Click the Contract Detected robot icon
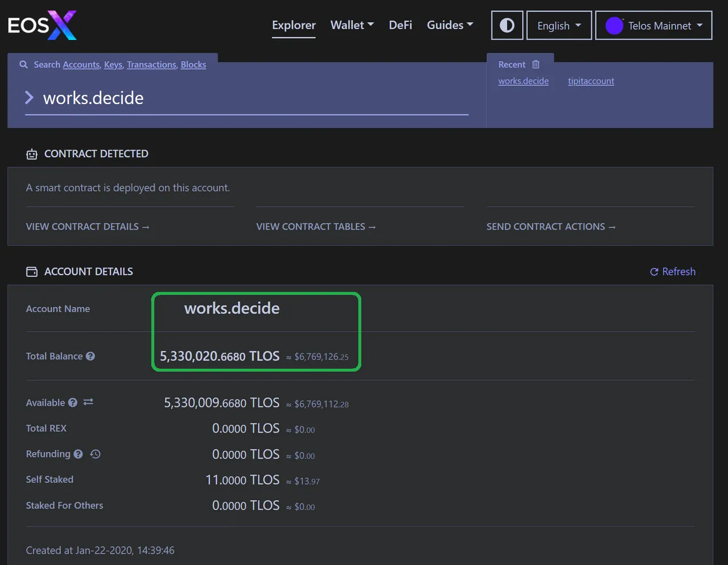Screen dimensions: 728x565 [x=32, y=154]
